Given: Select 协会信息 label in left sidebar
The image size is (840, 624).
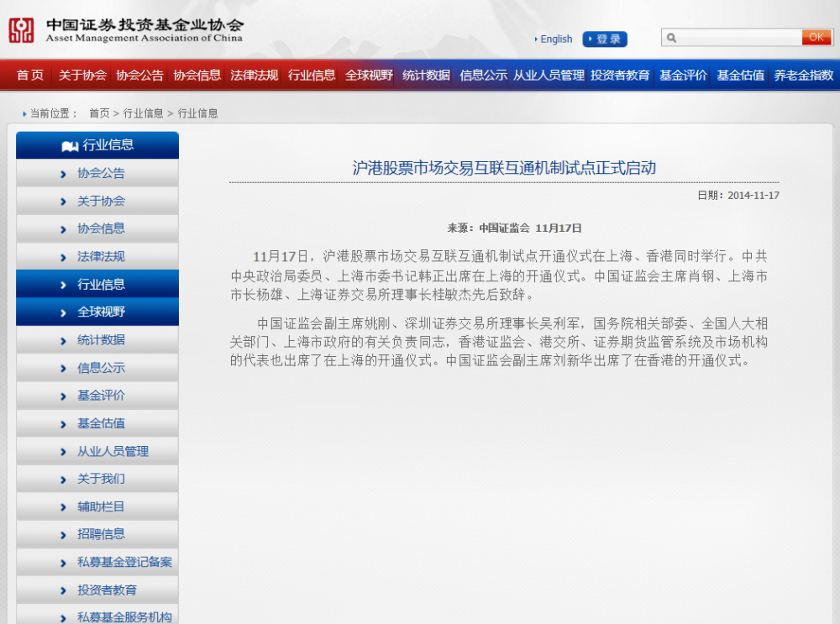Looking at the screenshot, I should coord(101,228).
